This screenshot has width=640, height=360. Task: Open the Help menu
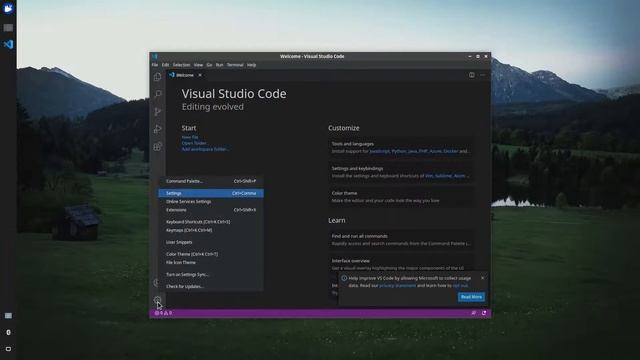tap(251, 65)
